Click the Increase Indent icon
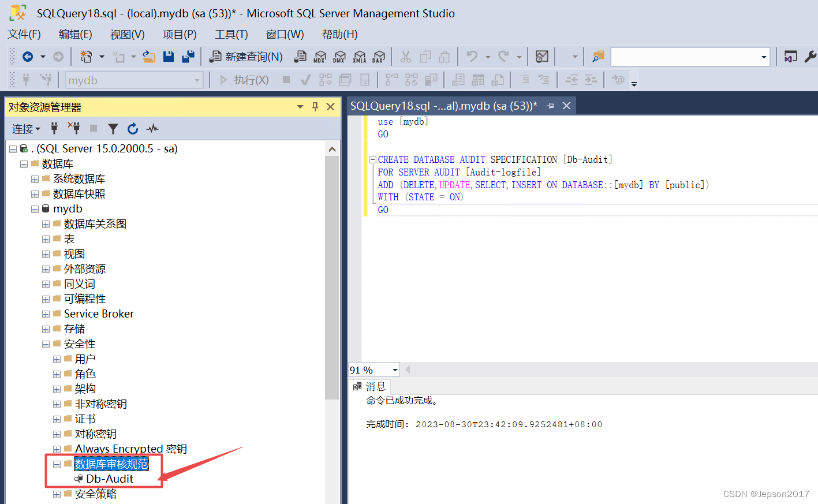818x504 pixels. click(x=591, y=80)
